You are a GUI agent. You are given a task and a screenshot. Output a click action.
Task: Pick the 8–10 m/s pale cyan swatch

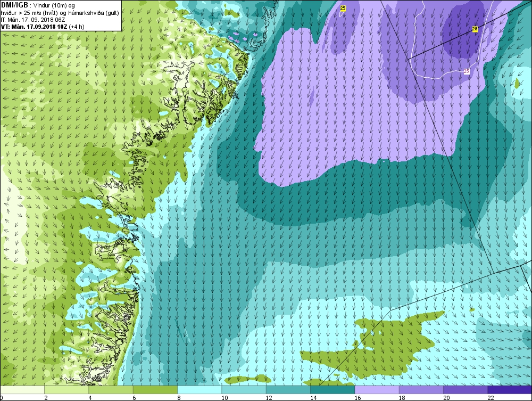pyautogui.click(x=199, y=390)
